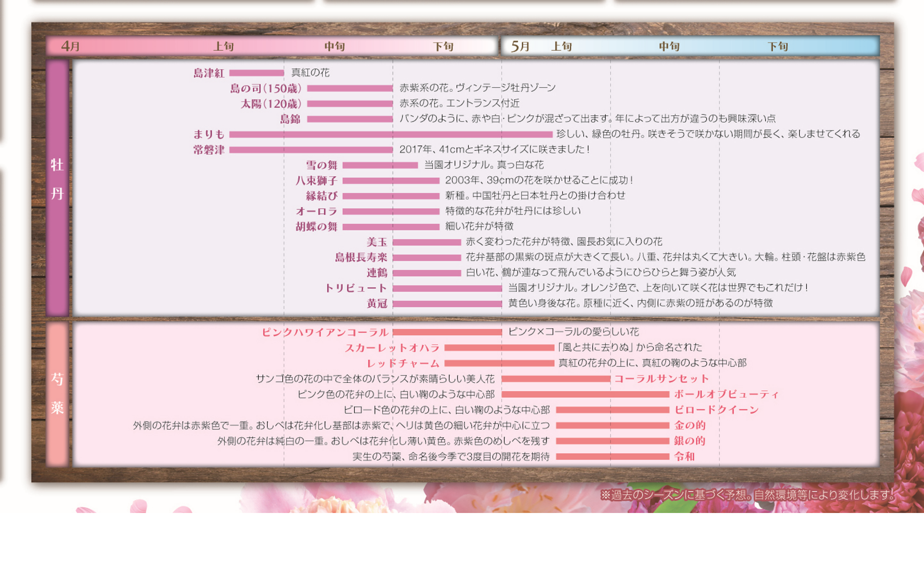The width and height of the screenshot is (924, 568).
Task: Click the 令和 flower name
Action: 684,456
